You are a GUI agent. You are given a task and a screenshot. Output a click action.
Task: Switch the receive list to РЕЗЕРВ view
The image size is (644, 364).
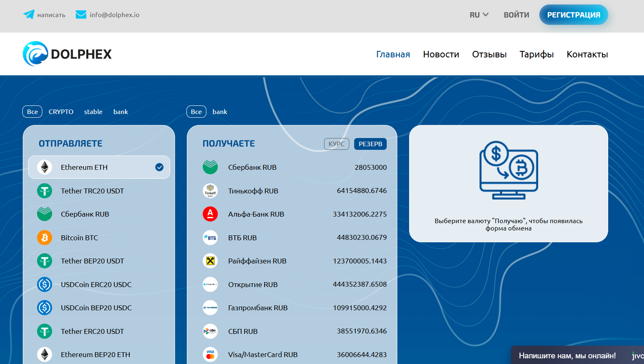coord(370,144)
